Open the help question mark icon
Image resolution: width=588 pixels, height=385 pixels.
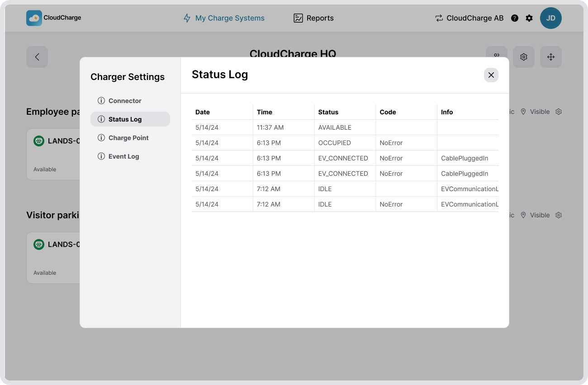(x=515, y=18)
